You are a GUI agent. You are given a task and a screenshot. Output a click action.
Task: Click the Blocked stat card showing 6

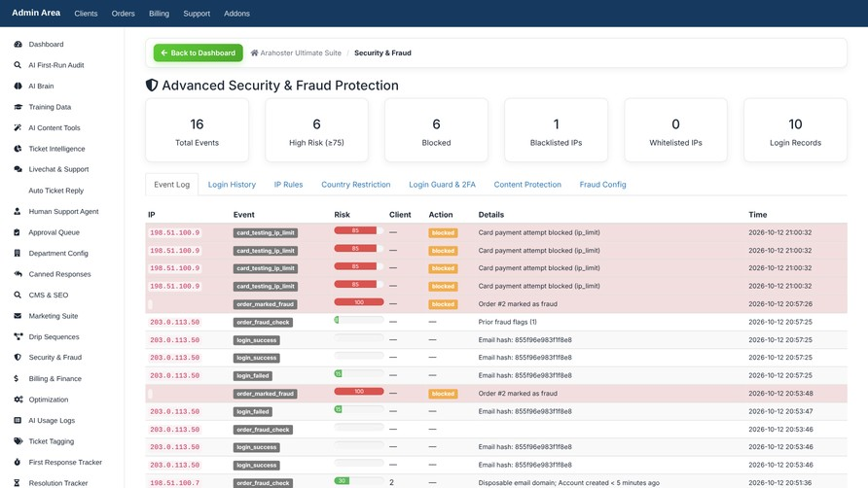tap(436, 130)
